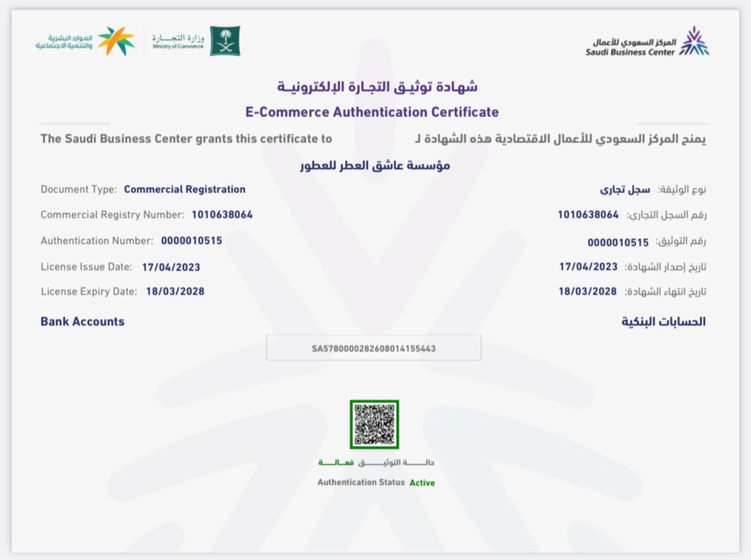The image size is (751, 560).
Task: Click the Ministry of Commerce Arabic text
Action: (x=178, y=37)
